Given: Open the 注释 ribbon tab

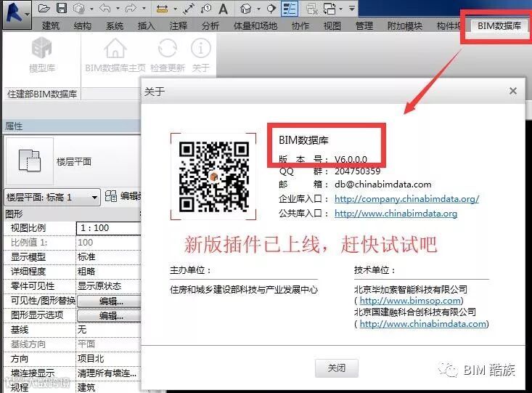Looking at the screenshot, I should (178, 26).
